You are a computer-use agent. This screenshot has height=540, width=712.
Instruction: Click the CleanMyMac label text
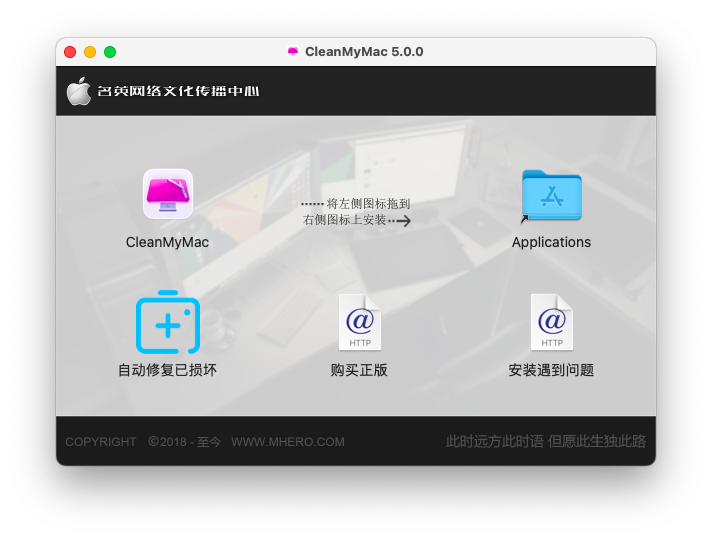coord(168,242)
